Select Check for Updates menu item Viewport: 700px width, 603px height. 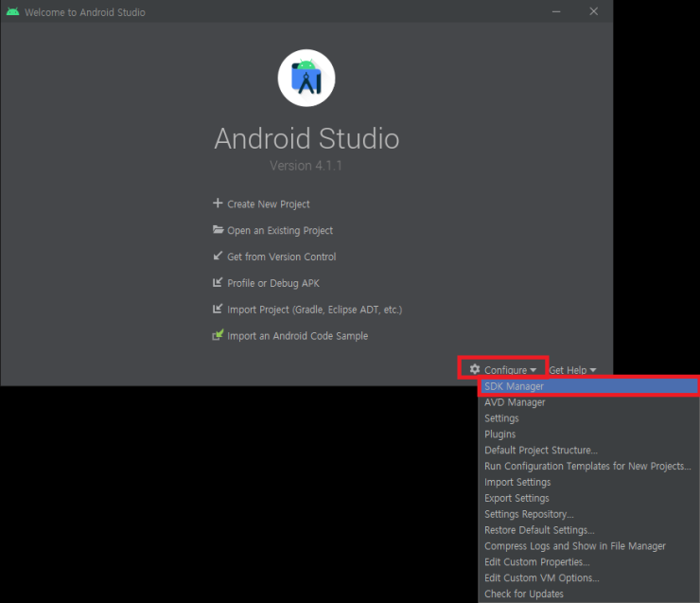click(x=523, y=594)
